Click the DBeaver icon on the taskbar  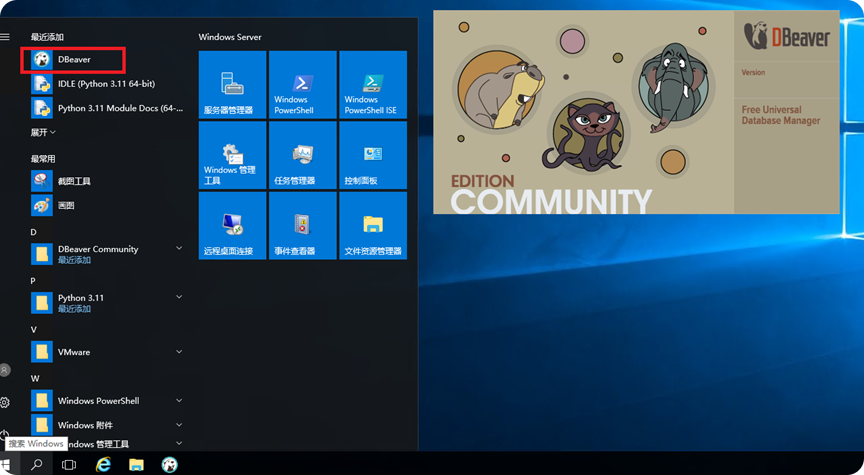[169, 465]
